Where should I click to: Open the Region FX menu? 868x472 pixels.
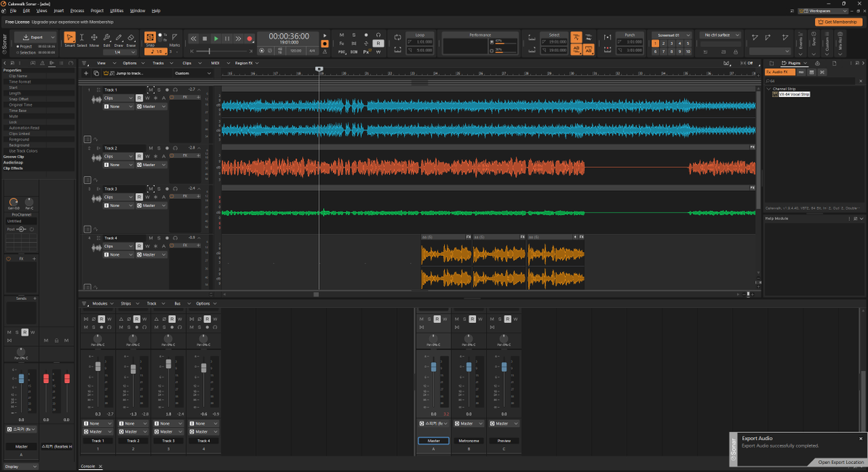point(244,64)
